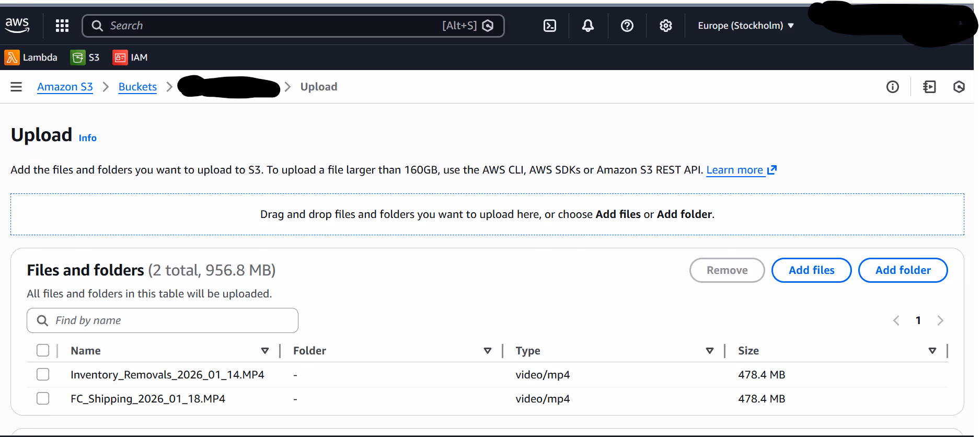Open the settings gear in top bar
The height and width of the screenshot is (437, 980).
click(x=665, y=26)
